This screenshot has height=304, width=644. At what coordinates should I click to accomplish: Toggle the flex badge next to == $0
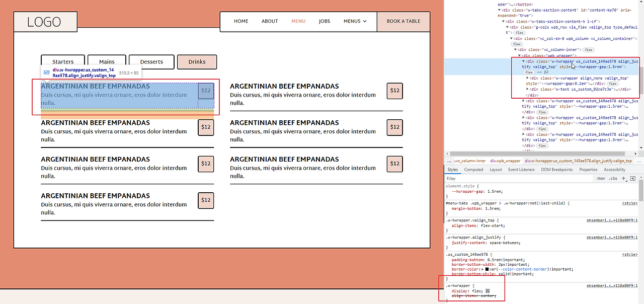529,72
